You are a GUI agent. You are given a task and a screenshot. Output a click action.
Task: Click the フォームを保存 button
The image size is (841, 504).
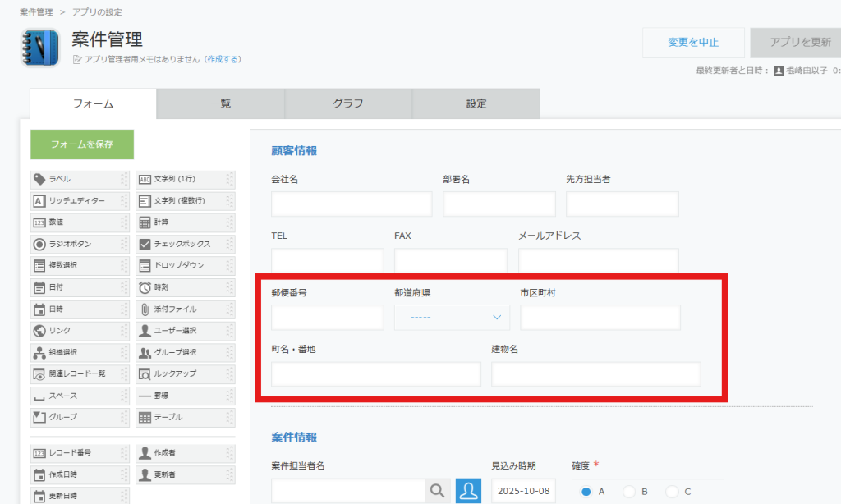tap(81, 144)
